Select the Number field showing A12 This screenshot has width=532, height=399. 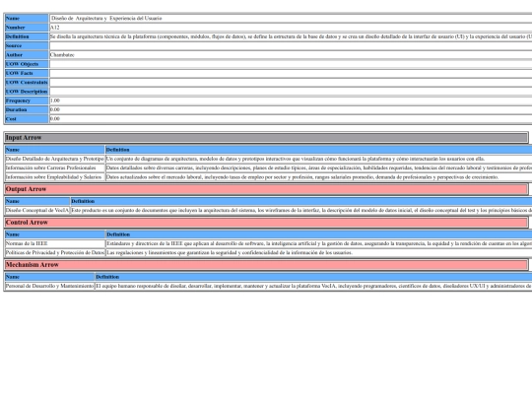[x=291, y=28]
